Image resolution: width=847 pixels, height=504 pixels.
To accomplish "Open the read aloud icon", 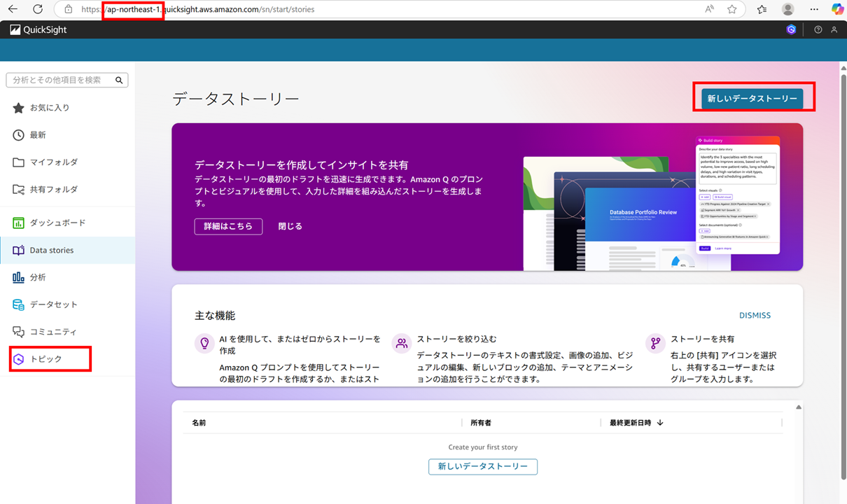I will click(x=709, y=10).
